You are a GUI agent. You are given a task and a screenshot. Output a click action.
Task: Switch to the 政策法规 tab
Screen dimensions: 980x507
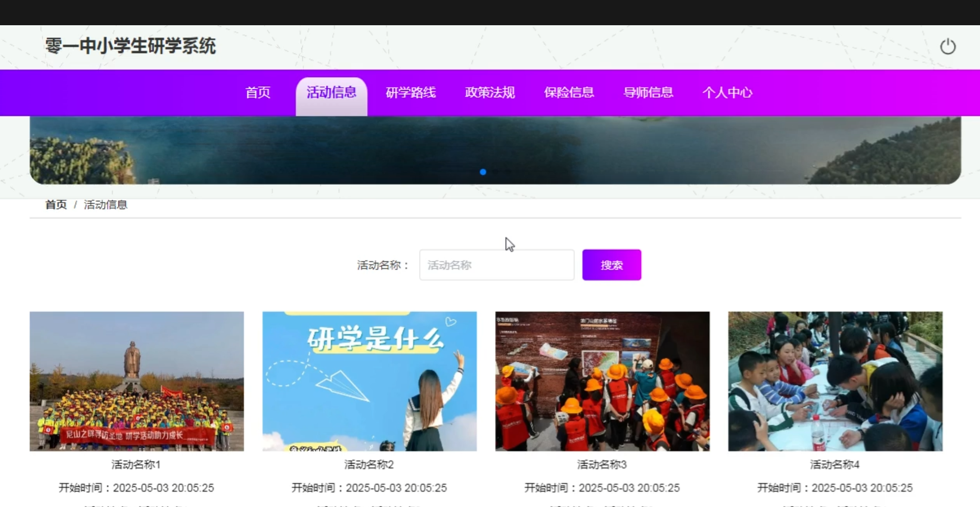tap(490, 93)
